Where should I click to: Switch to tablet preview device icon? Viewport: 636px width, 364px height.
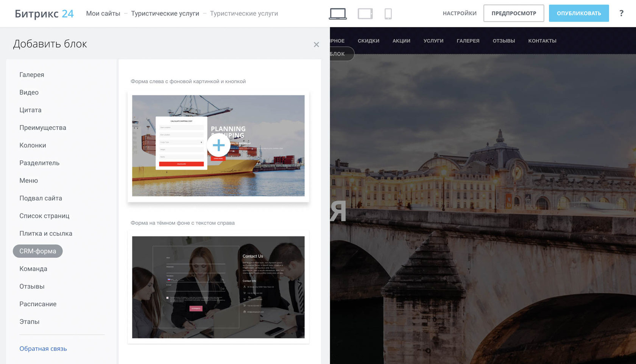365,14
